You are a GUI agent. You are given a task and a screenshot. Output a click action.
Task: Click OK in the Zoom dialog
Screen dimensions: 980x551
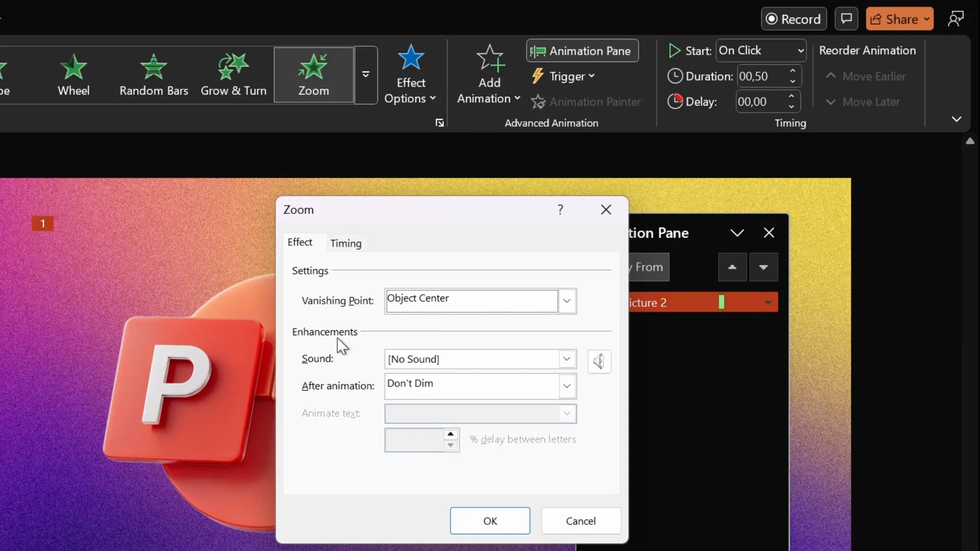(490, 521)
